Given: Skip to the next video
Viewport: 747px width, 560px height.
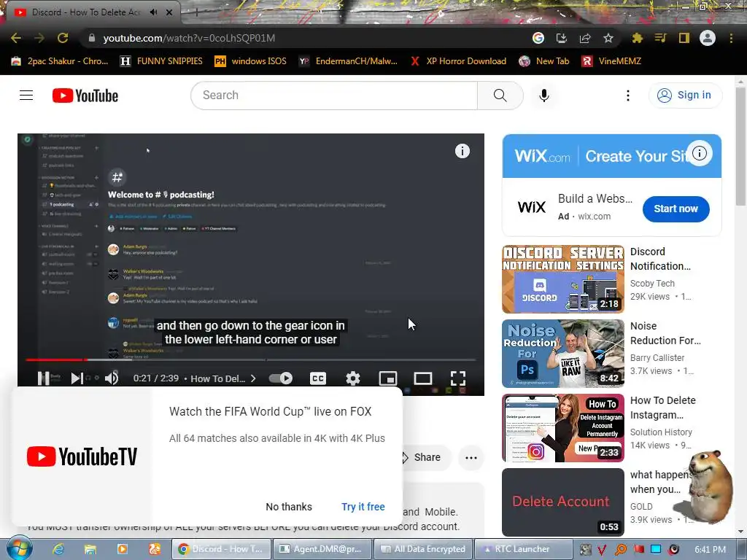Looking at the screenshot, I should [77, 378].
